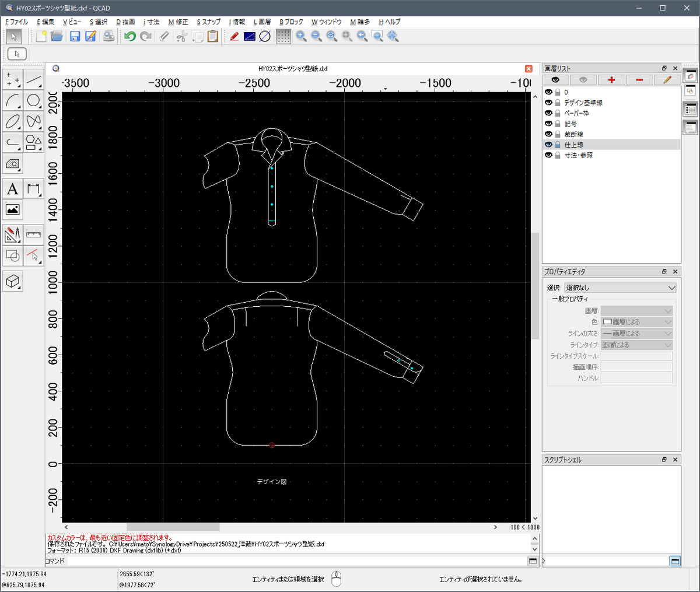700x592 pixels.
Task: Open the Modify tools (pencil and triangle)
Action: tap(13, 234)
